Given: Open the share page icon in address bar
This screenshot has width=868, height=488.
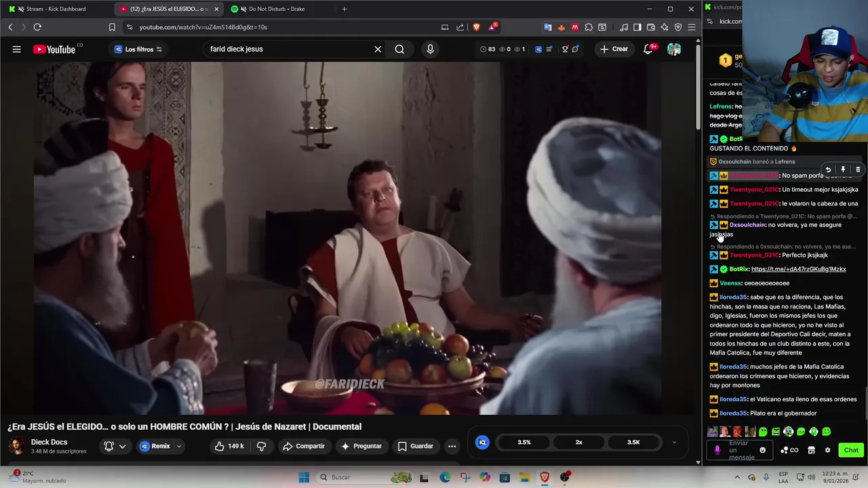Looking at the screenshot, I should pyautogui.click(x=460, y=27).
